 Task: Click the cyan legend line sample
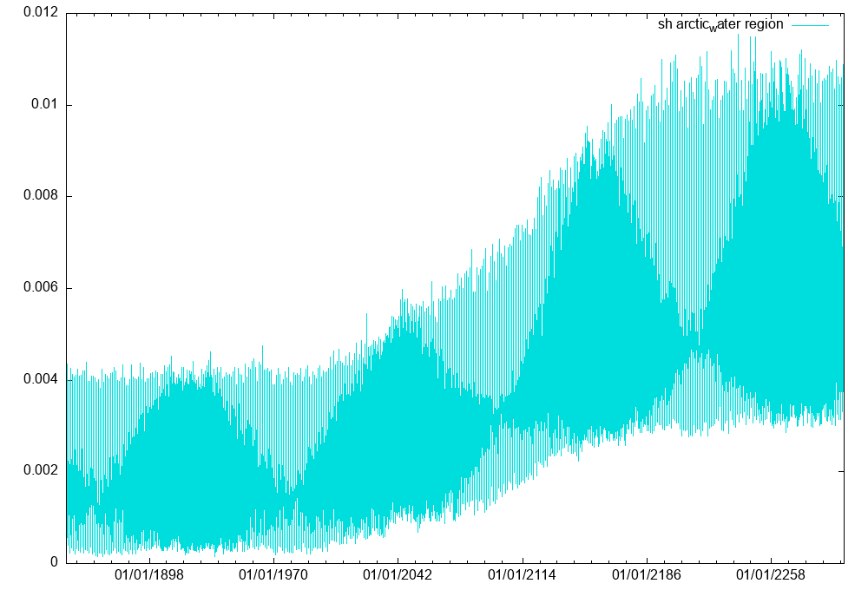[809, 24]
